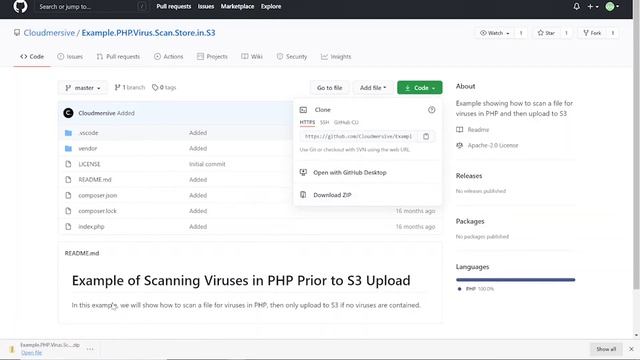Image resolution: width=640 pixels, height=360 pixels.
Task: Select the HTTPS clone tab
Action: 307,122
